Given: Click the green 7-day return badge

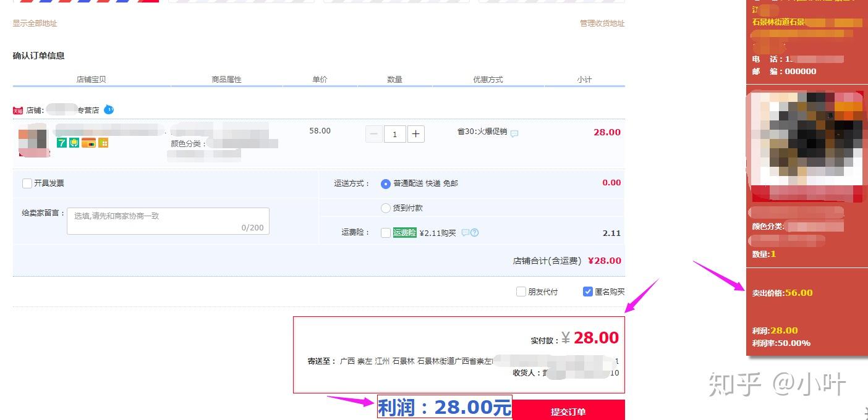Looking at the screenshot, I should [62, 143].
